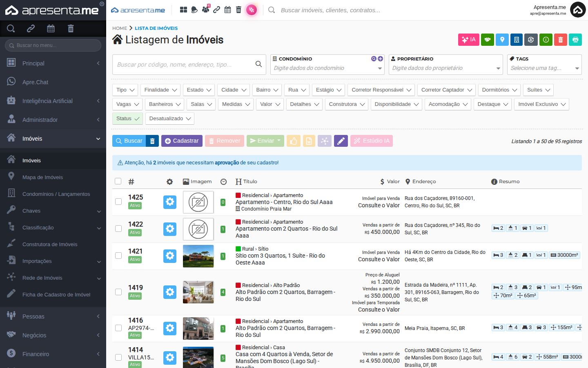Viewport: 588px width, 368px height.
Task: Click the trash icon beside Buscar button
Action: [x=152, y=141]
